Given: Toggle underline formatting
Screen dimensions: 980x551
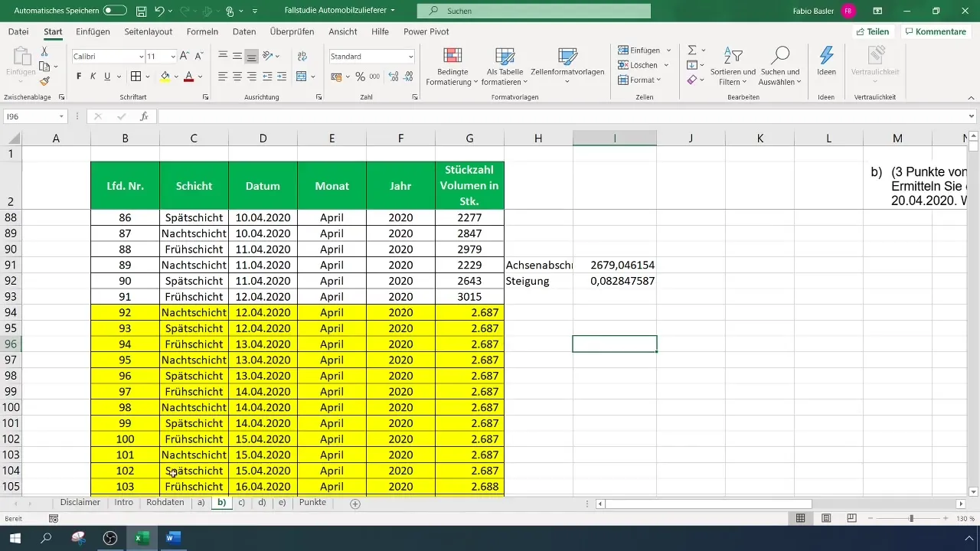Looking at the screenshot, I should click(x=107, y=77).
